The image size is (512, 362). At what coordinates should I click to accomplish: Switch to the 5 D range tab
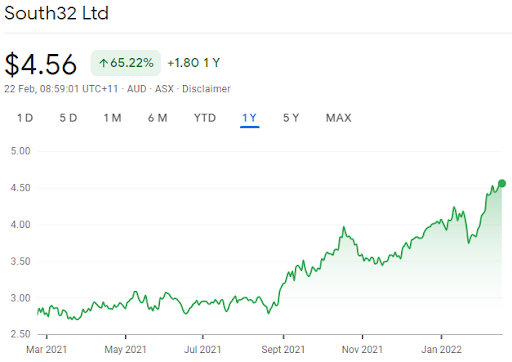point(68,118)
